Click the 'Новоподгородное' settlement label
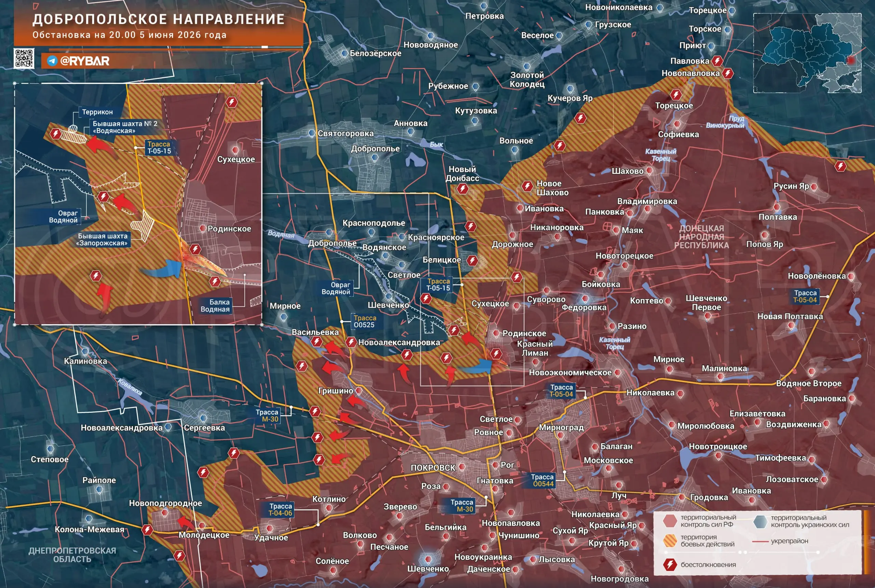 click(165, 503)
